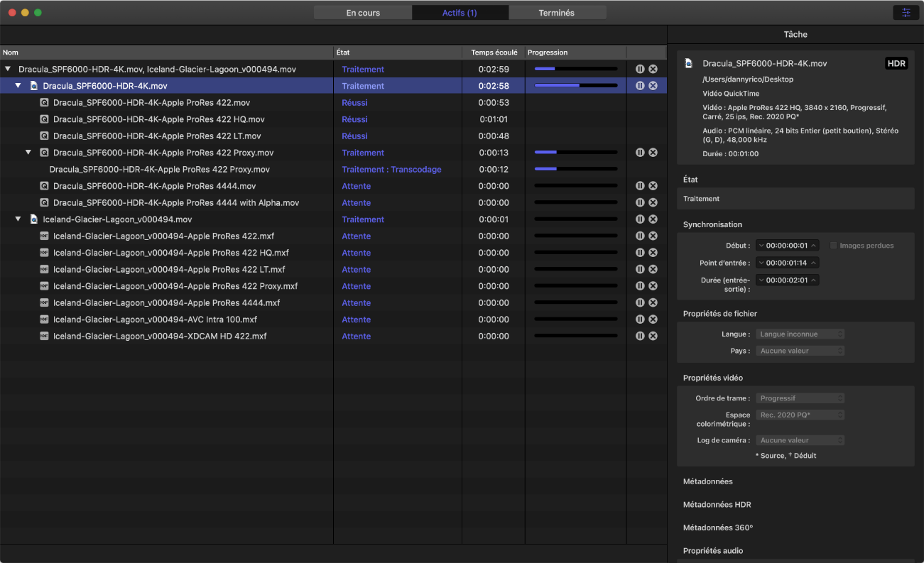The width and height of the screenshot is (924, 563).
Task: Click the file icon of Dracula_SPF6000-HDR-4K.mov row
Action: pos(33,86)
